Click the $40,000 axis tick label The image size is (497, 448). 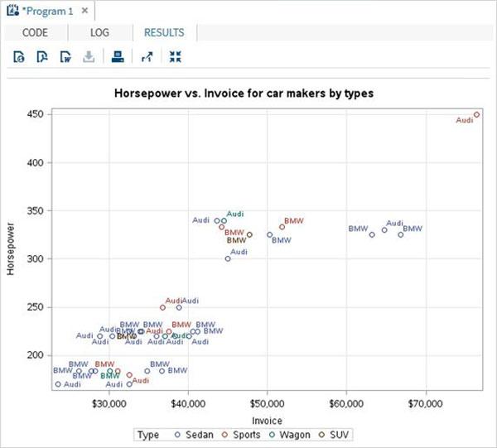[188, 403]
